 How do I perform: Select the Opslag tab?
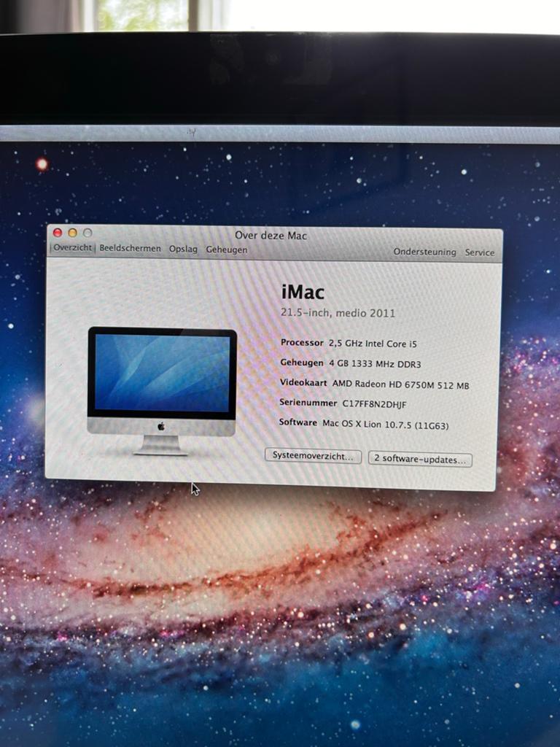click(183, 249)
